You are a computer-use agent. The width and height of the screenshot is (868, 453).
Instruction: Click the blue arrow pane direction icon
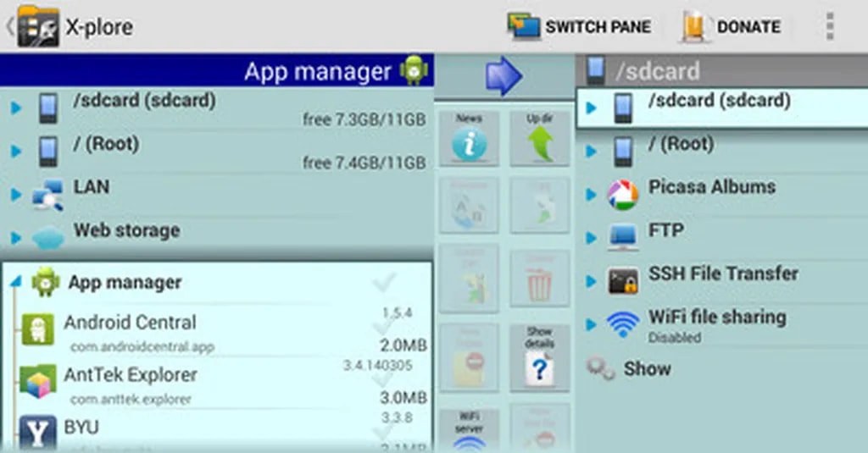point(504,75)
